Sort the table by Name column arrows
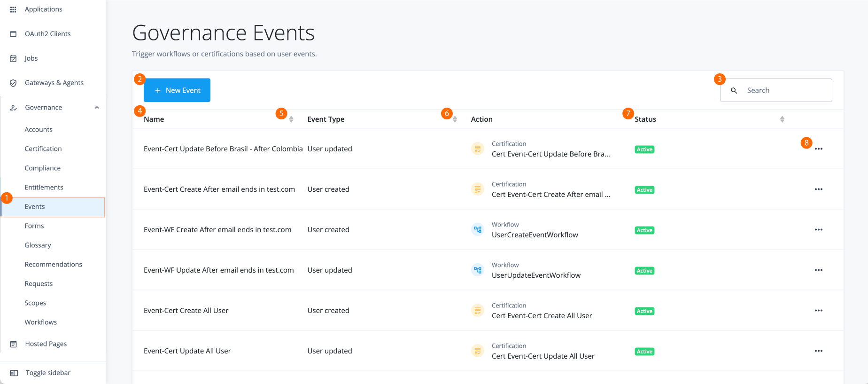Screen dimensions: 868x384 pyautogui.click(x=291, y=119)
